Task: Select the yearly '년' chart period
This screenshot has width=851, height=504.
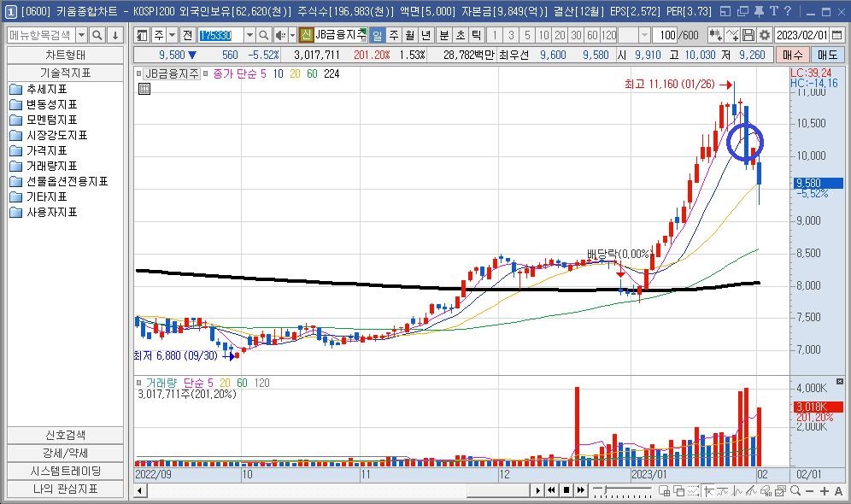Action: click(426, 35)
